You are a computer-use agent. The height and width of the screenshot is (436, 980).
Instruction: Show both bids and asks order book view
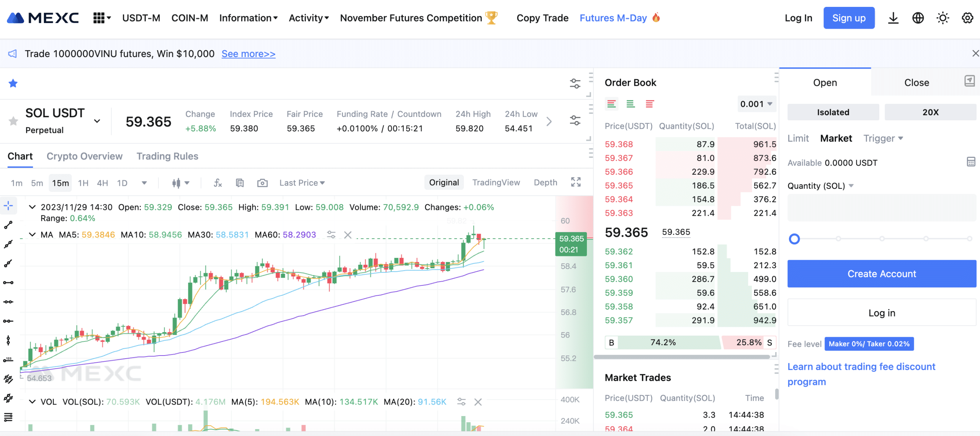pos(612,104)
